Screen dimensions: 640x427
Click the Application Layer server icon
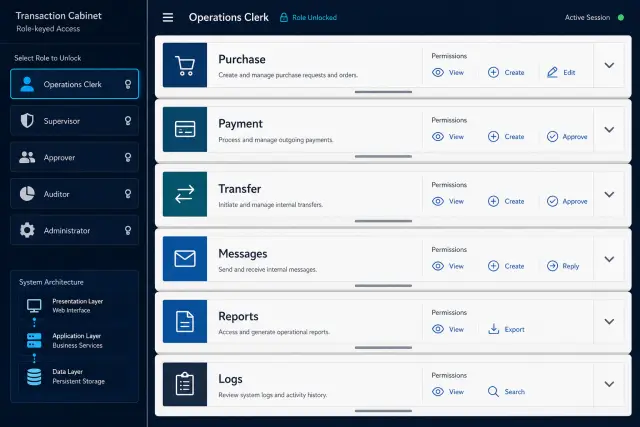tap(34, 340)
